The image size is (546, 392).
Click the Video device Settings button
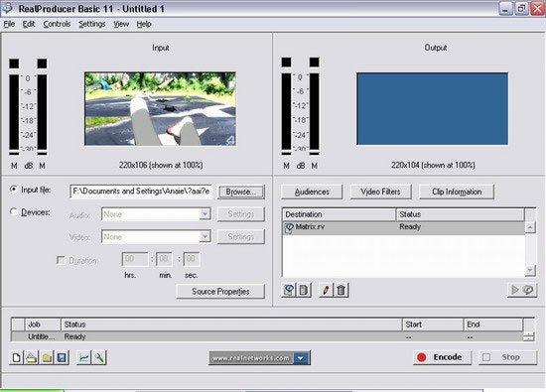coord(241,237)
